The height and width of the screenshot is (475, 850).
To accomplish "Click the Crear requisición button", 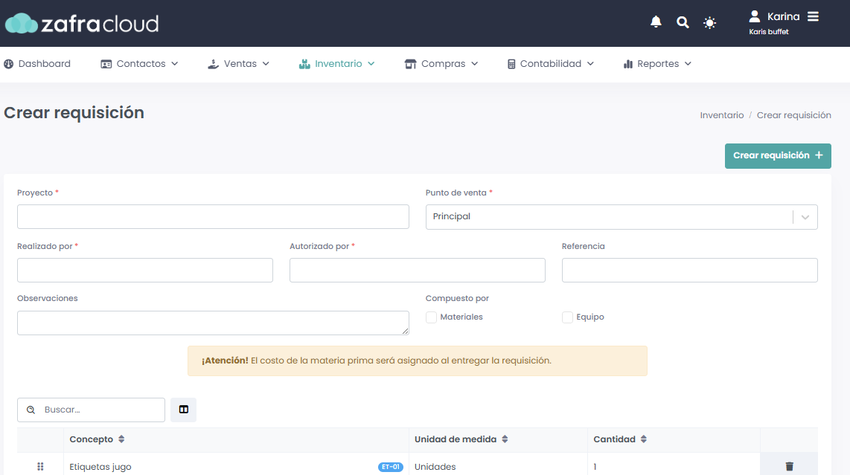I will coord(778,156).
